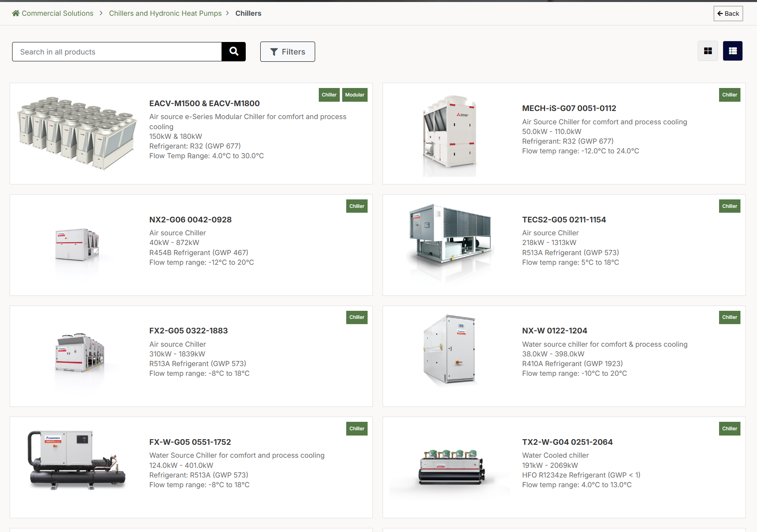757x532 pixels.
Task: Focus the Search in all products field
Action: [x=117, y=52]
